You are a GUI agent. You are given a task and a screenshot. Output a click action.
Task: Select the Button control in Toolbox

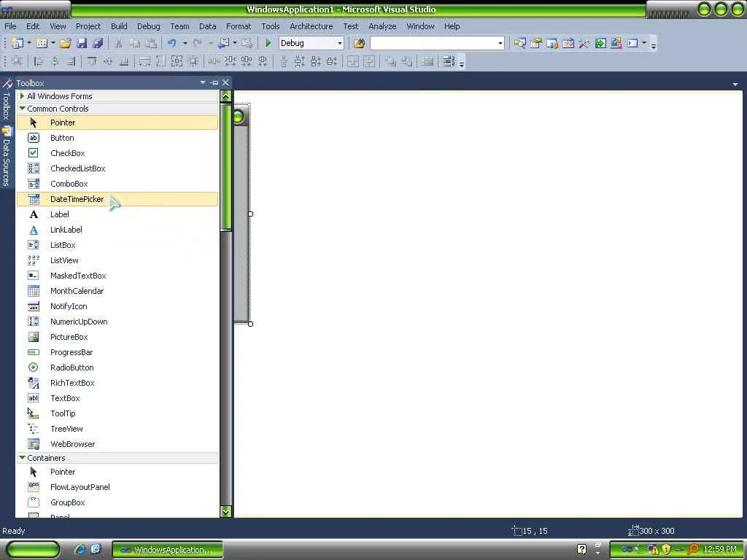117,138
